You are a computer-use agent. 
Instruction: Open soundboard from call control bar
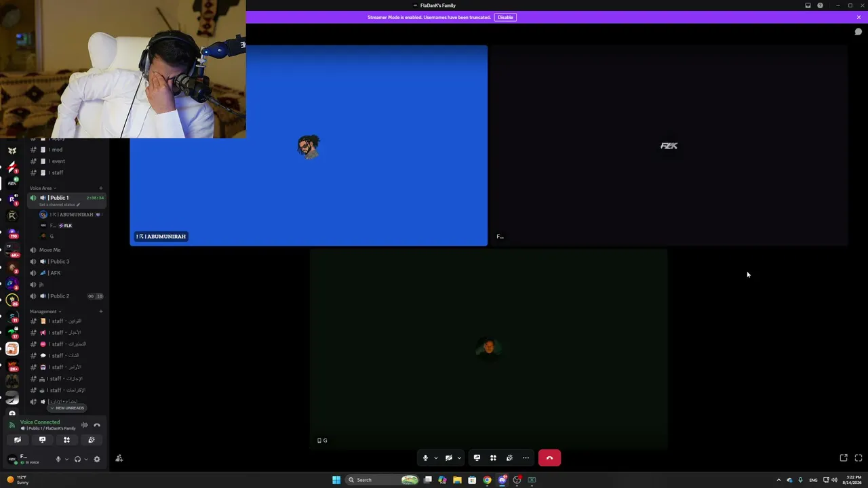point(509,458)
